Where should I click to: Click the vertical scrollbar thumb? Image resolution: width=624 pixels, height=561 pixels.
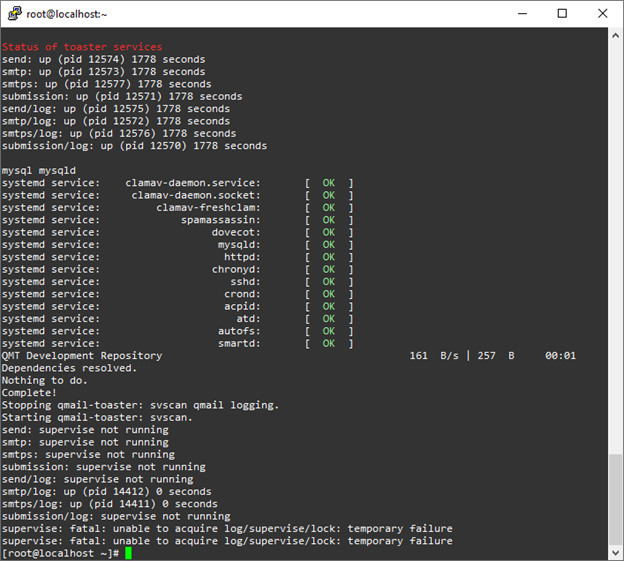[x=615, y=499]
